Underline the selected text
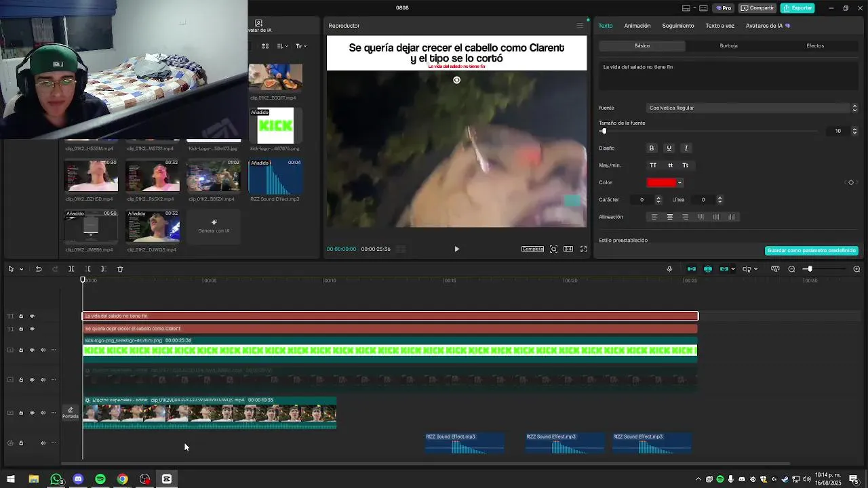This screenshot has width=868, height=488. coord(669,148)
